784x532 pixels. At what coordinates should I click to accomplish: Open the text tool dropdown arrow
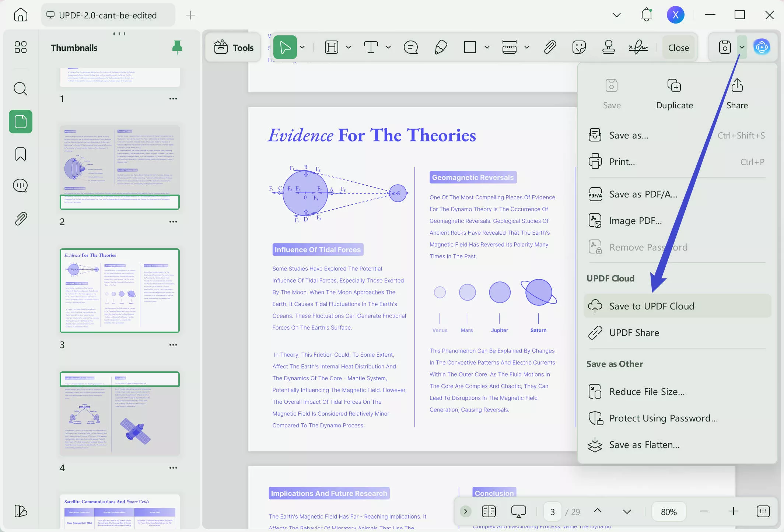(x=388, y=47)
